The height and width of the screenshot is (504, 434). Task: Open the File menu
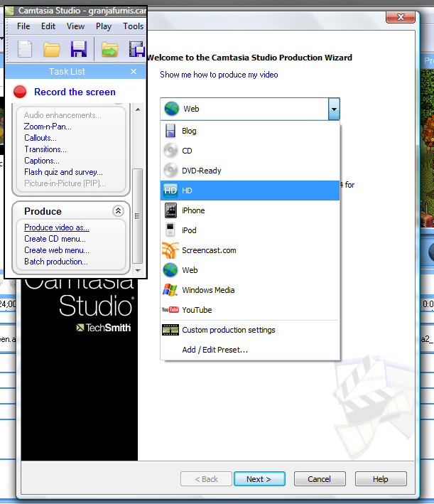point(23,26)
